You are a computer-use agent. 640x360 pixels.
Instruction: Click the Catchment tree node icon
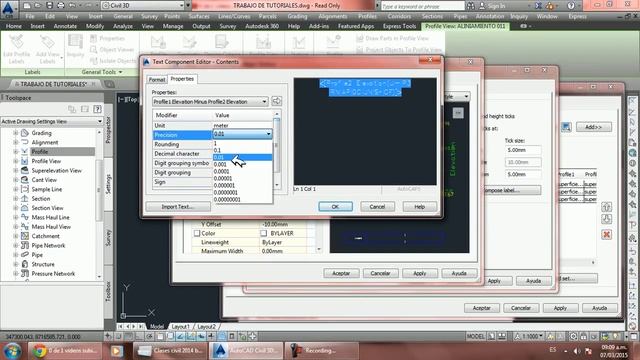24,236
